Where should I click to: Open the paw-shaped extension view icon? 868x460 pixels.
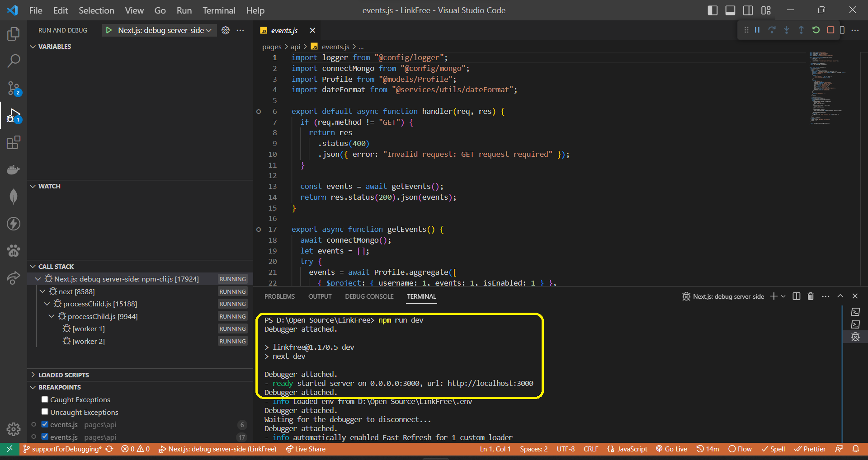[x=14, y=250]
